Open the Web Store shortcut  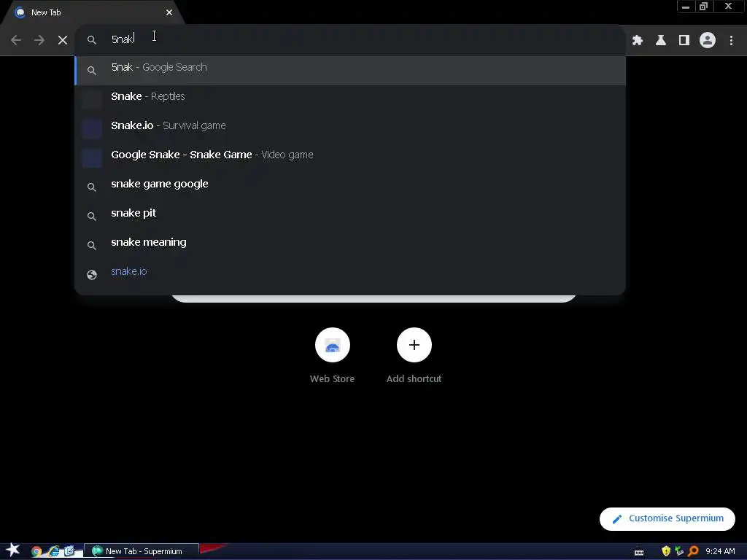tap(332, 355)
